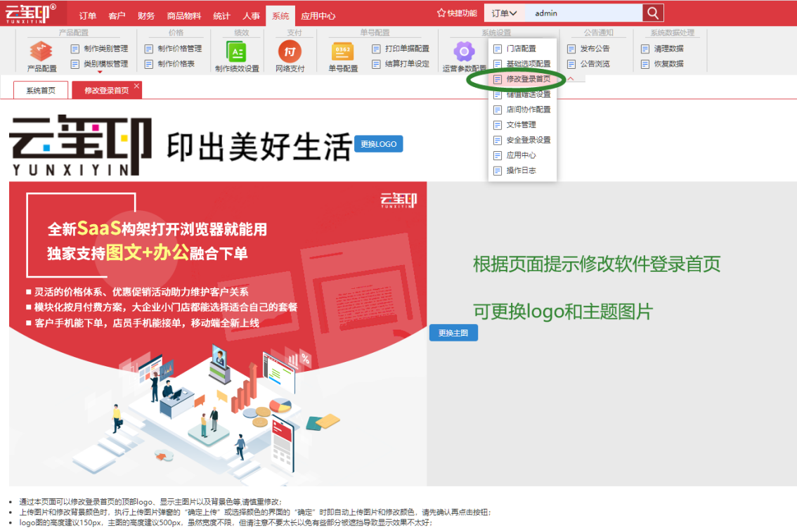Select 基础选项配置 in dropdown list
The width and height of the screenshot is (797, 532).
click(522, 64)
